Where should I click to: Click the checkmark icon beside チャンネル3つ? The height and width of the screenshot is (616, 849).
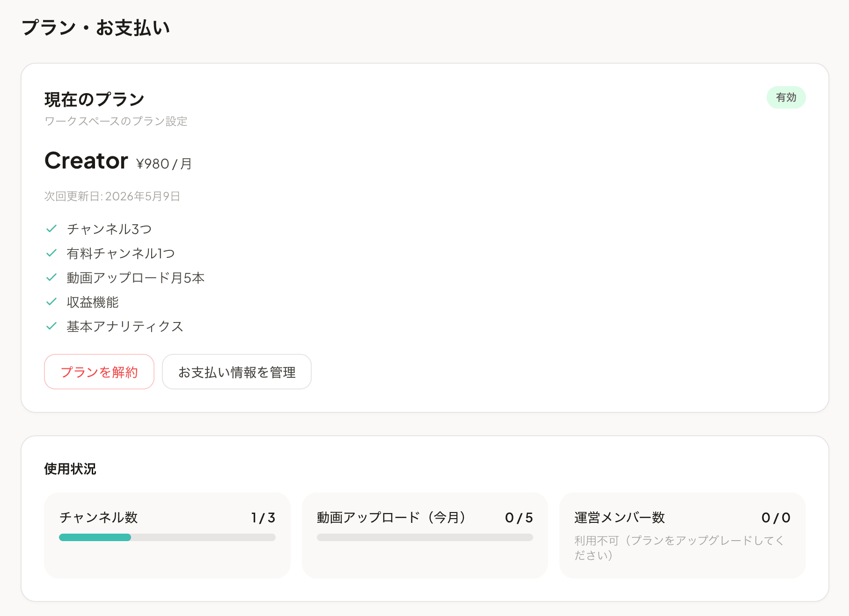[51, 228]
